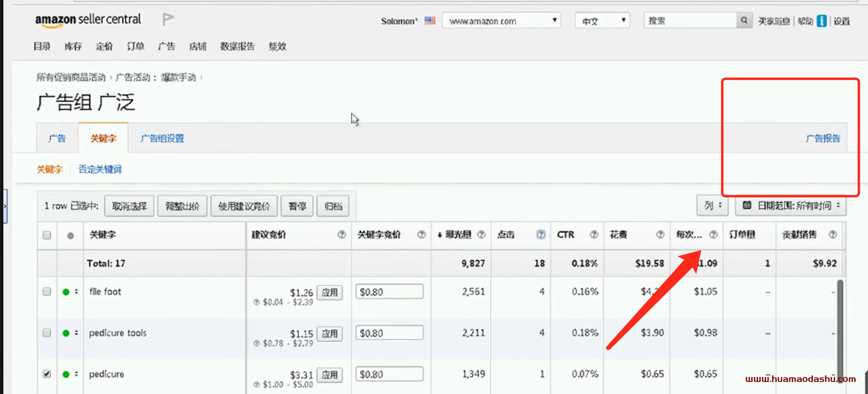868x394 pixels.
Task: Click the 调整出价 button
Action: click(x=182, y=206)
